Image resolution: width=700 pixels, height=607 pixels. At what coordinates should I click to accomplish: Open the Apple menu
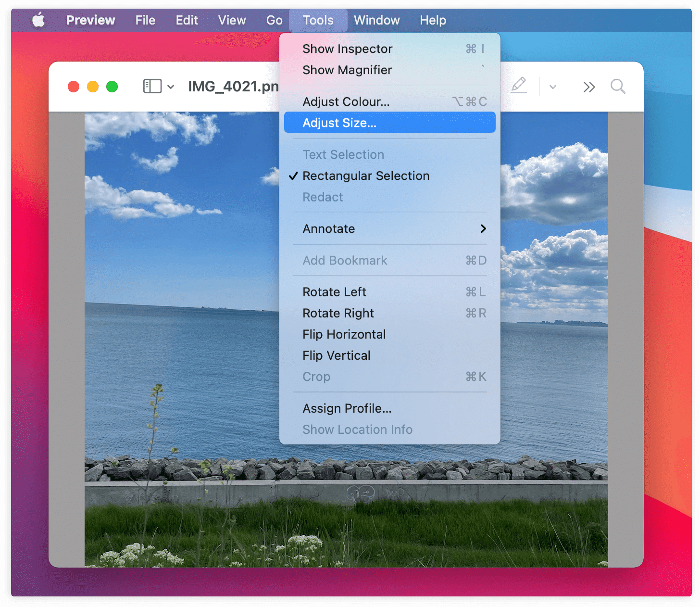[38, 20]
